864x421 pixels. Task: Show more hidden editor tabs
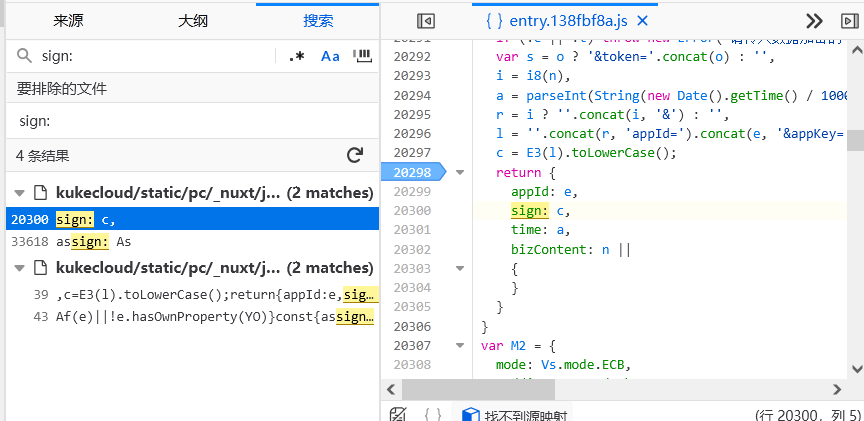[x=814, y=20]
